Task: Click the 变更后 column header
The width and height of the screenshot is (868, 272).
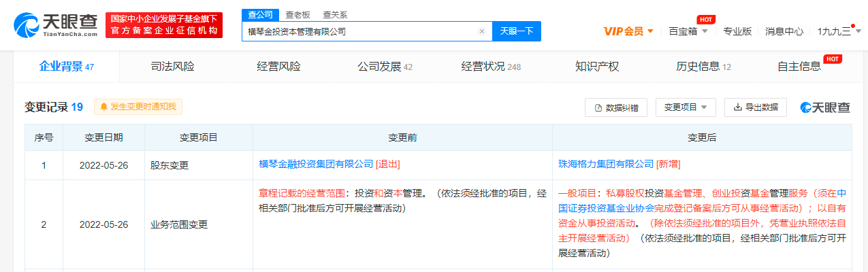Action: [702, 138]
